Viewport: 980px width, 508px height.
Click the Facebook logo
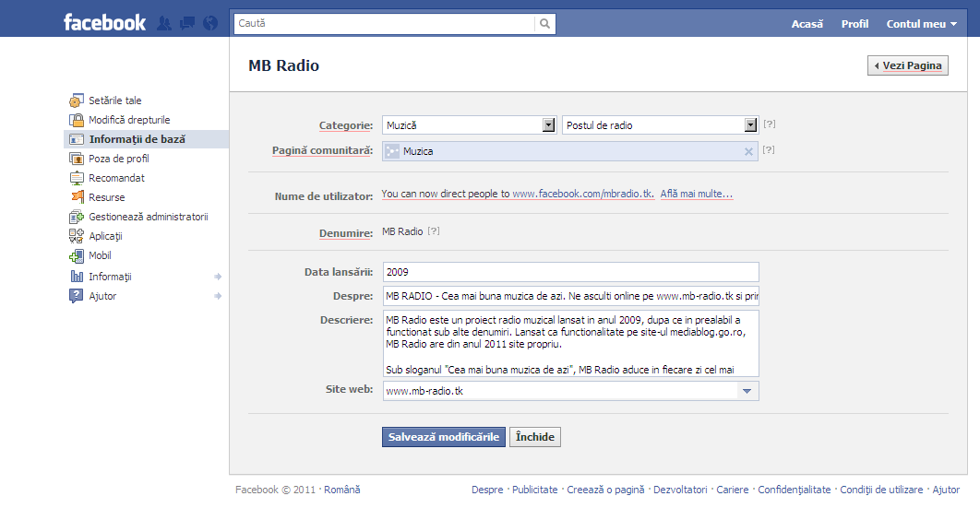click(x=104, y=23)
